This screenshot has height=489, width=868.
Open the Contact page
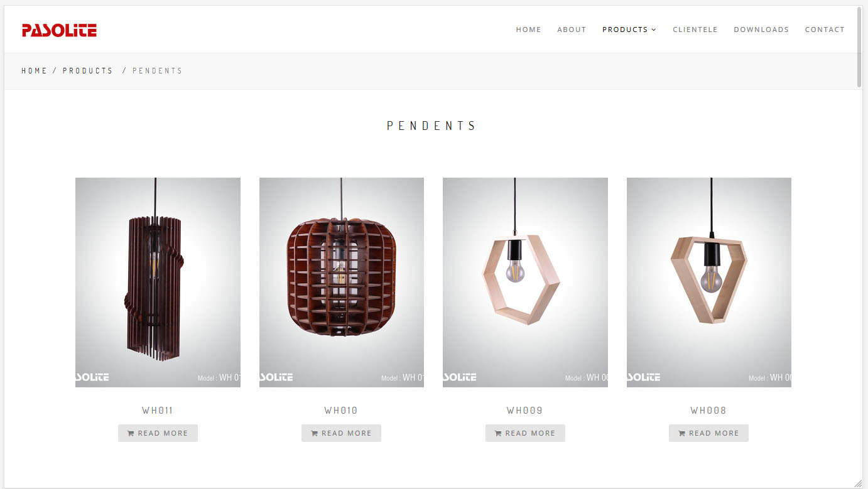pyautogui.click(x=825, y=30)
